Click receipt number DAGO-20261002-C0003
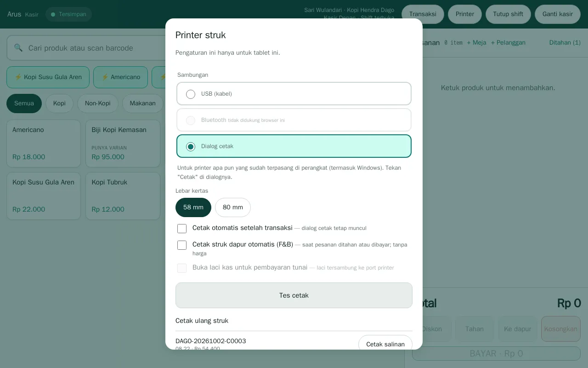The height and width of the screenshot is (368, 588). point(211,341)
